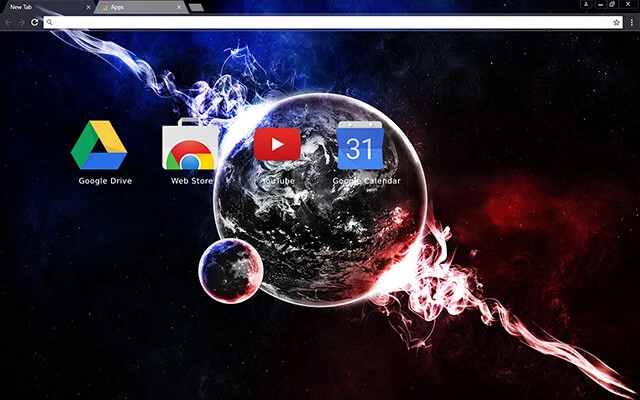Go back to previous page

click(x=9, y=22)
